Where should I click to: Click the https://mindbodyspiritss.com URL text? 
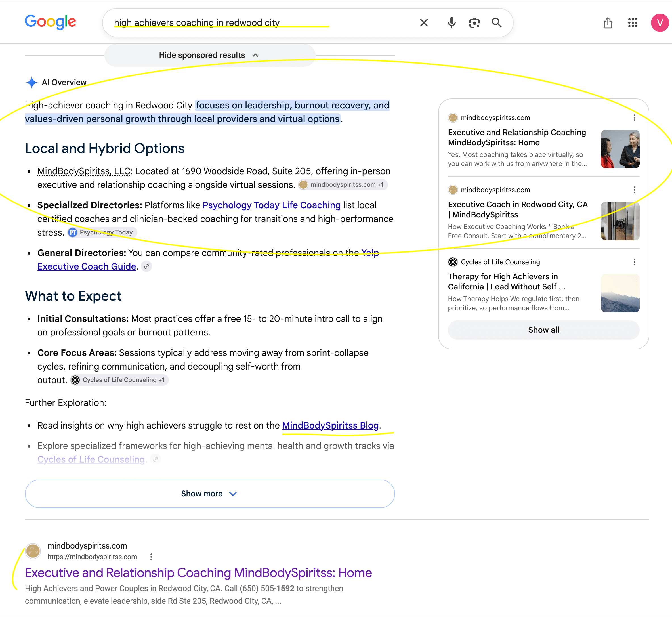coord(92,557)
